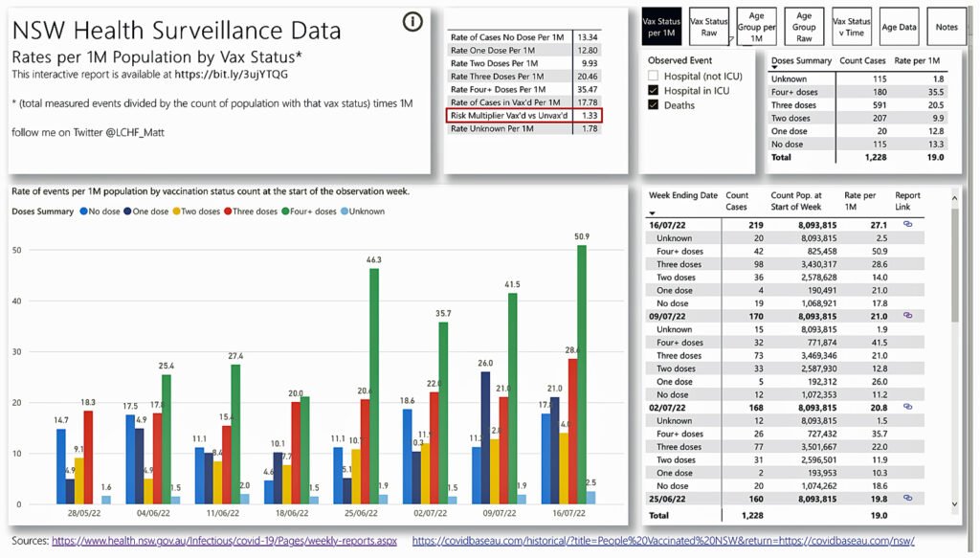Screen dimensions: 980x558
Task: Select the Rate Four+ Doses Per 1M row
Action: tap(523, 89)
